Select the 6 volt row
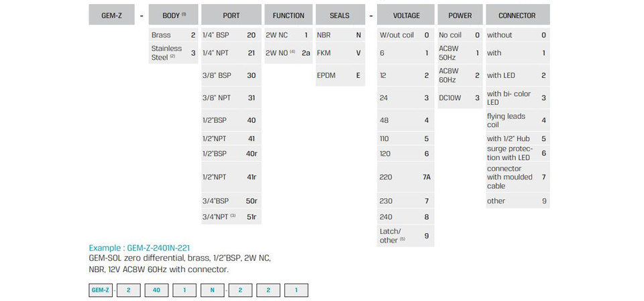This screenshot has height=301, width=644. (405, 53)
